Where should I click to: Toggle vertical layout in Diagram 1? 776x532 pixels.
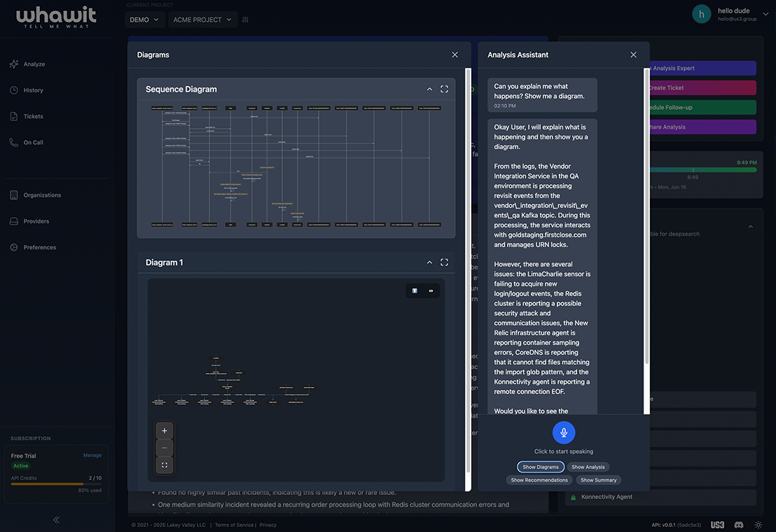point(415,290)
